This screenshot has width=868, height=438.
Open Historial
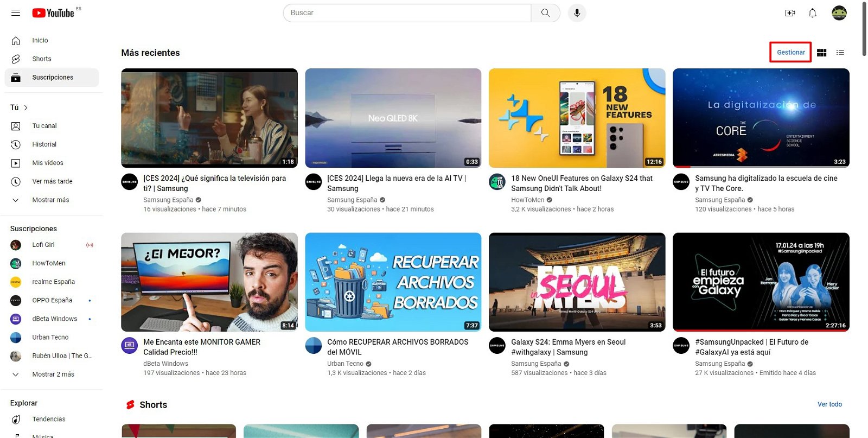click(52, 144)
